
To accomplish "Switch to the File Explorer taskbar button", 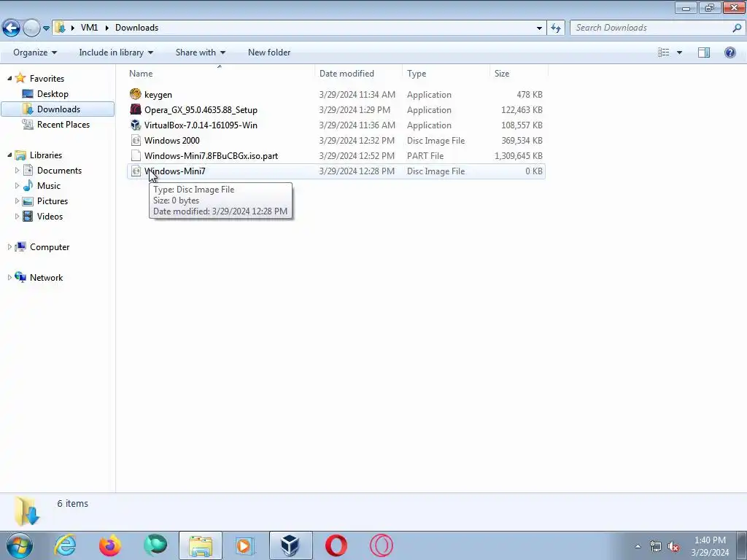I will (x=201, y=545).
